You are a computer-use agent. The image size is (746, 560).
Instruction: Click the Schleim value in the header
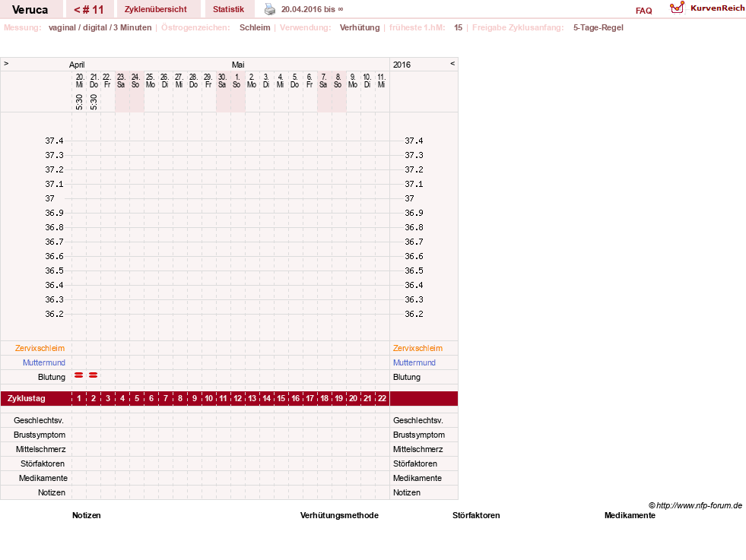point(255,27)
